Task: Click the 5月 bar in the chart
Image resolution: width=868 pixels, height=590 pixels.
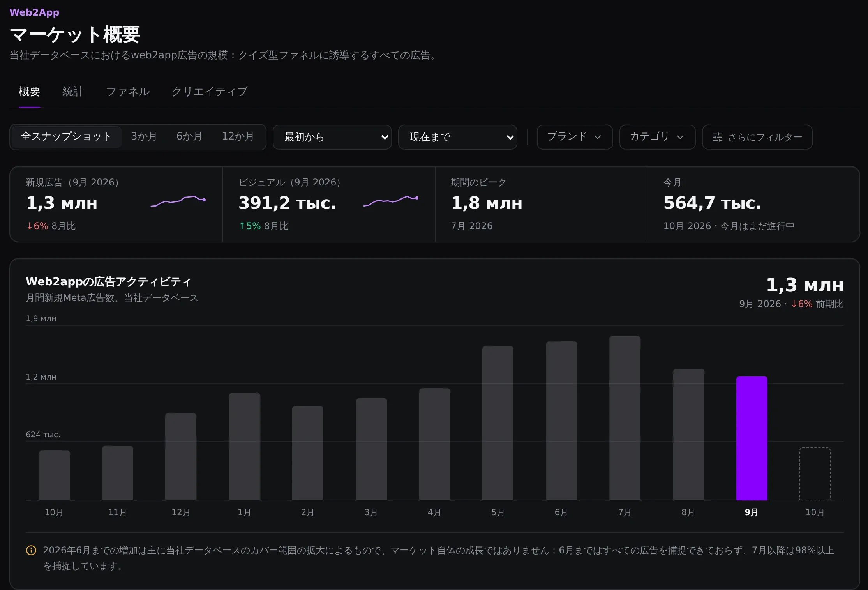Action: [498, 423]
